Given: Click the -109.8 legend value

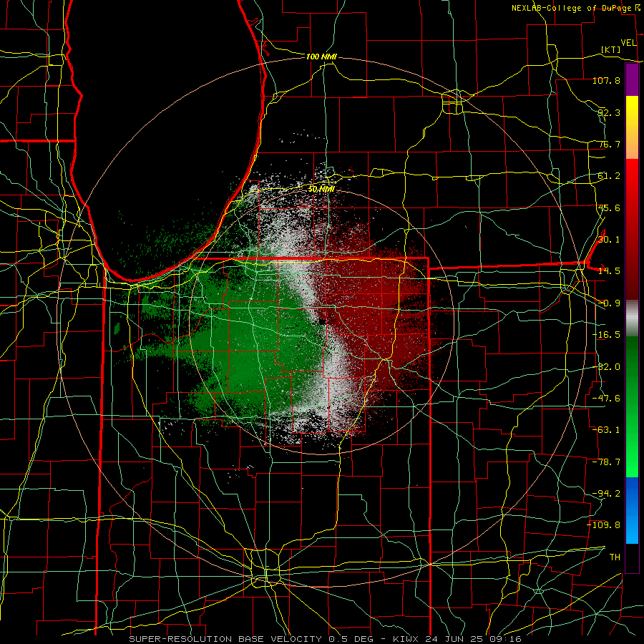Looking at the screenshot, I should (x=604, y=525).
